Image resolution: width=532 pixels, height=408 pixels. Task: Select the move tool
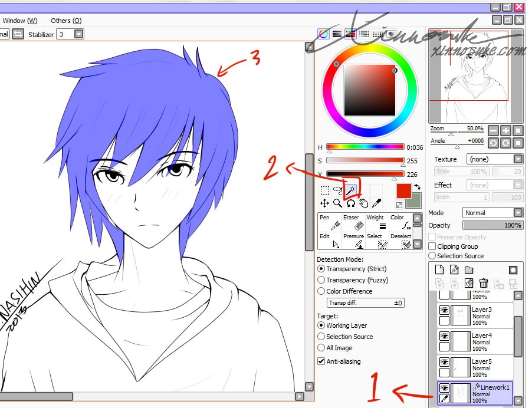(325, 203)
